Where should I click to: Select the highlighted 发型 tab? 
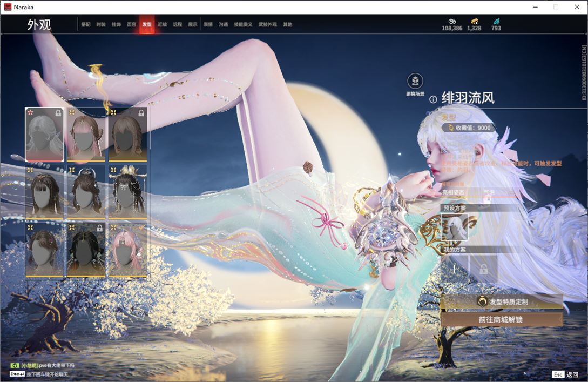tap(147, 24)
